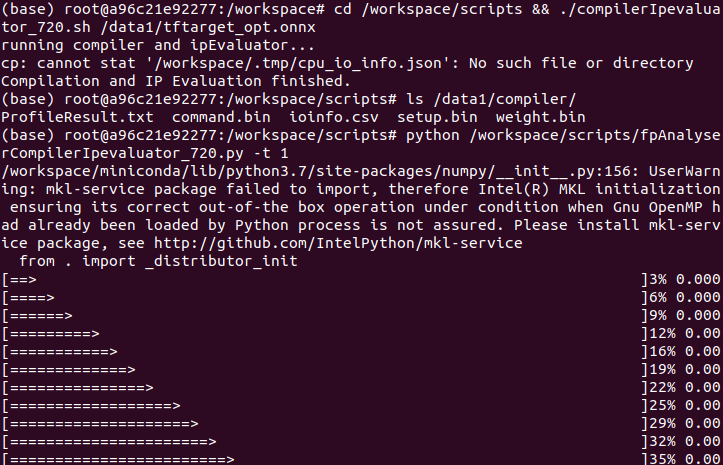This screenshot has width=723, height=465.
Task: Click the python fpAnalyser command line
Action: 560,135
